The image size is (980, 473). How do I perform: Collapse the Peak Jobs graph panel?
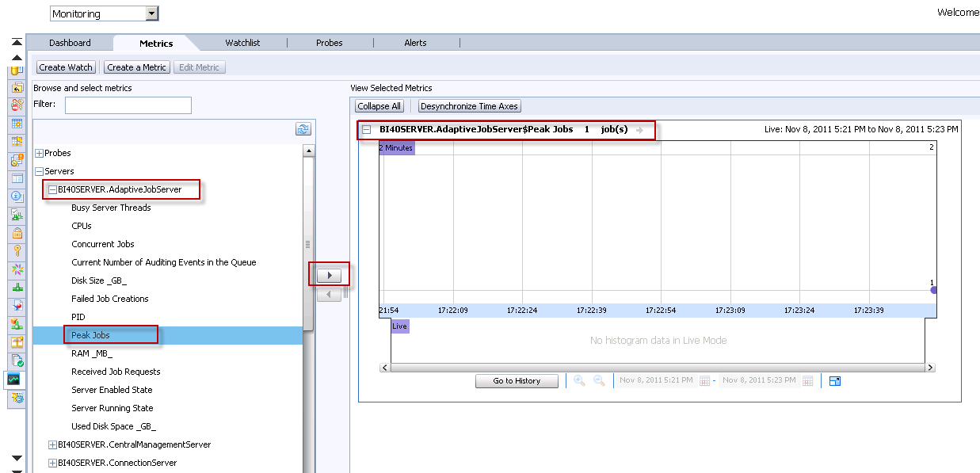pos(366,129)
